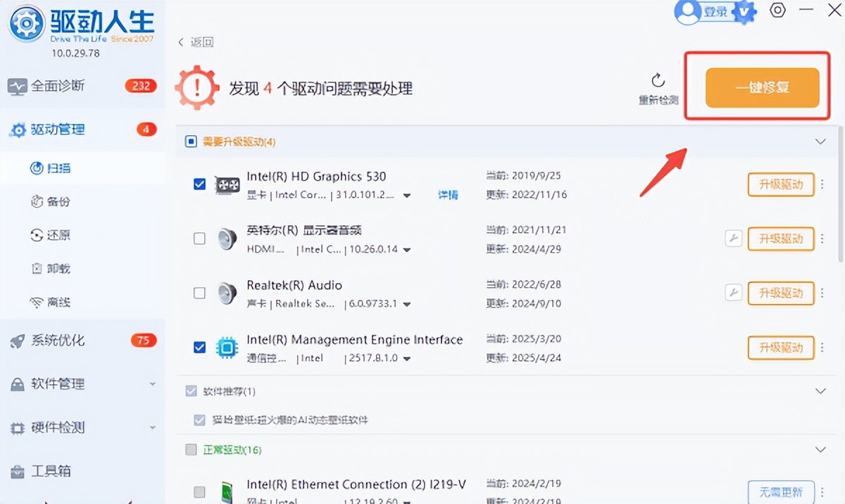Check the 英特尔(R) 显示器音频 checkbox
The image size is (845, 504).
pos(199,239)
